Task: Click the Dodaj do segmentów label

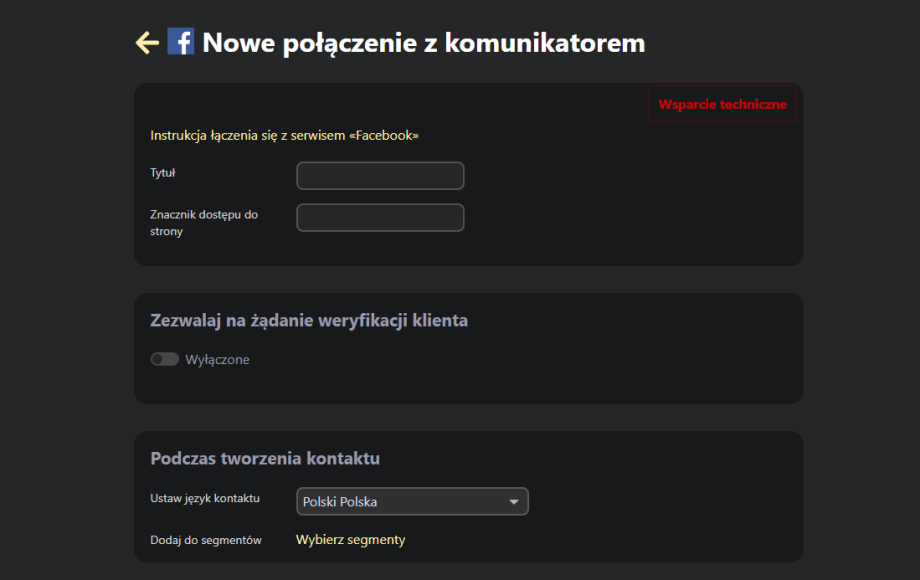Action: click(x=206, y=540)
